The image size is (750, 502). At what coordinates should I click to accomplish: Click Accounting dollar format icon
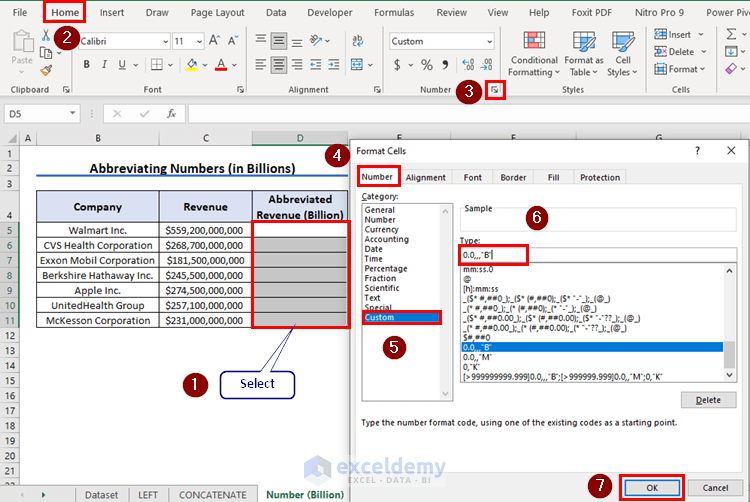[x=397, y=64]
